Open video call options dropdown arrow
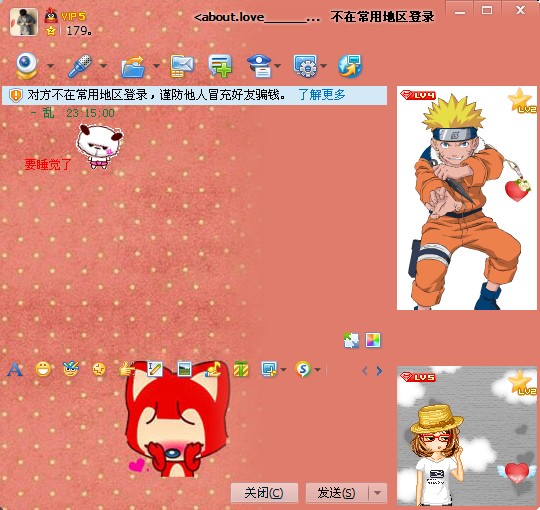Image resolution: width=540 pixels, height=510 pixels. [50, 66]
